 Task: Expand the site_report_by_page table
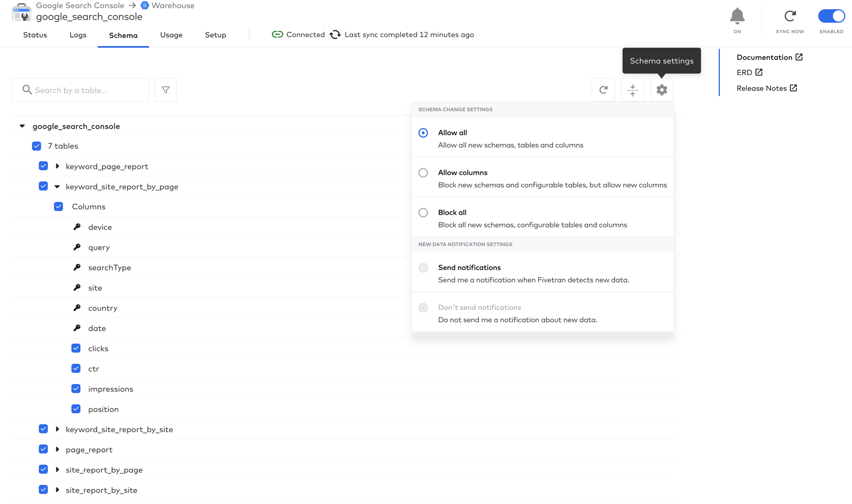[x=58, y=470]
